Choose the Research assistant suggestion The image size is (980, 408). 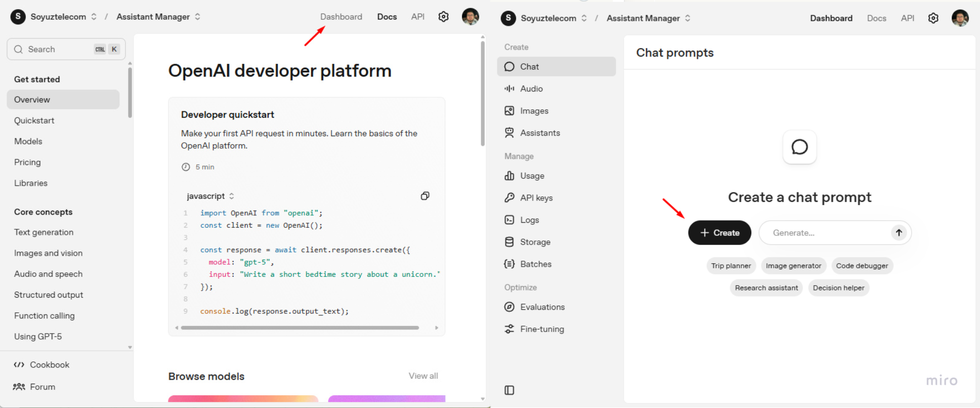click(x=766, y=288)
